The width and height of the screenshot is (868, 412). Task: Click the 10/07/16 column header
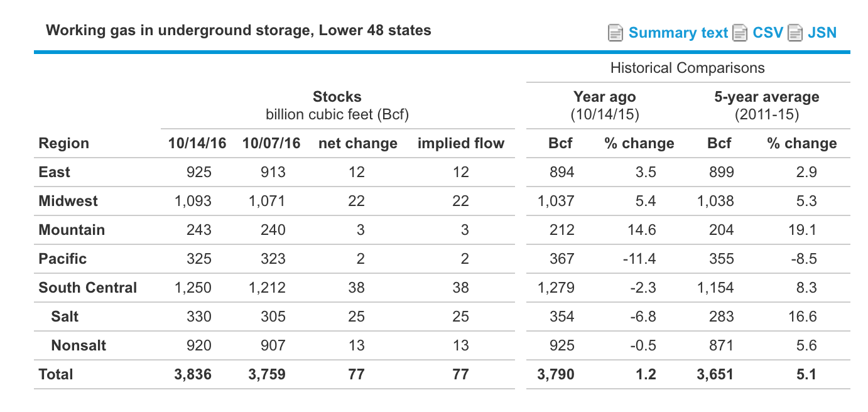tap(271, 143)
